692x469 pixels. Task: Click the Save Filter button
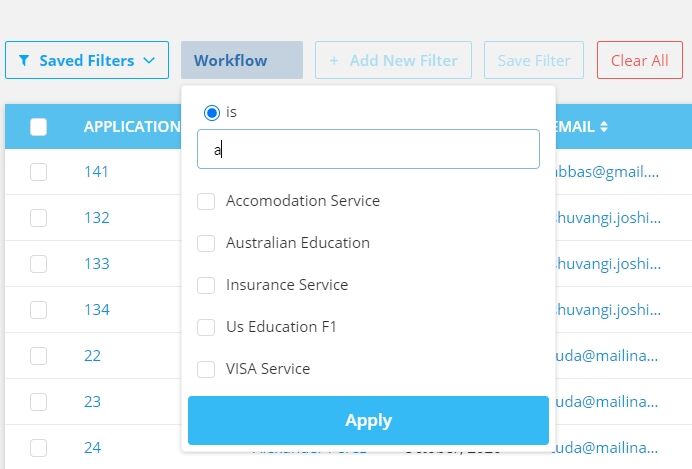(534, 60)
